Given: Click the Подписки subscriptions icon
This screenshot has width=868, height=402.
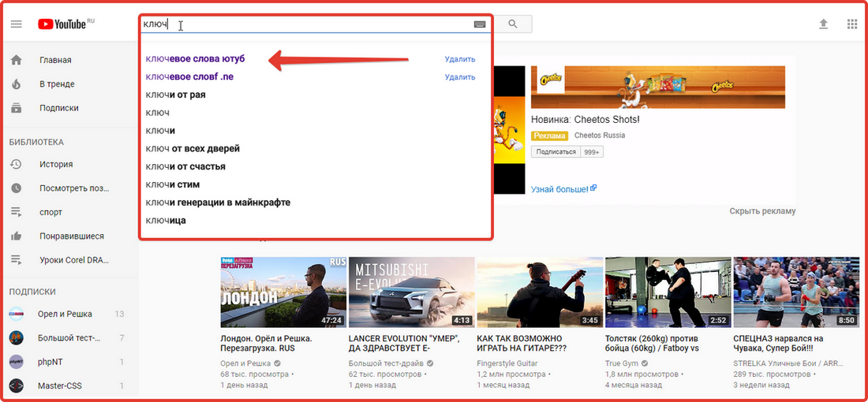Looking at the screenshot, I should (x=16, y=108).
